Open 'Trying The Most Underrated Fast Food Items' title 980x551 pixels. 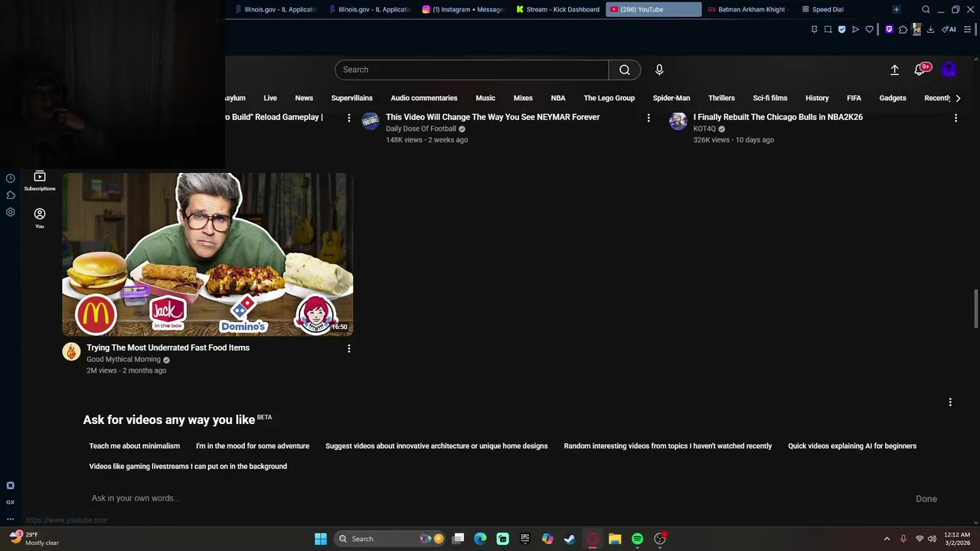coord(168,347)
